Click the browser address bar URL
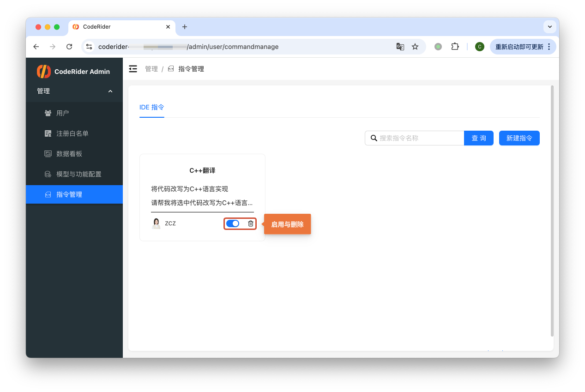This screenshot has height=392, width=585. (x=188, y=47)
